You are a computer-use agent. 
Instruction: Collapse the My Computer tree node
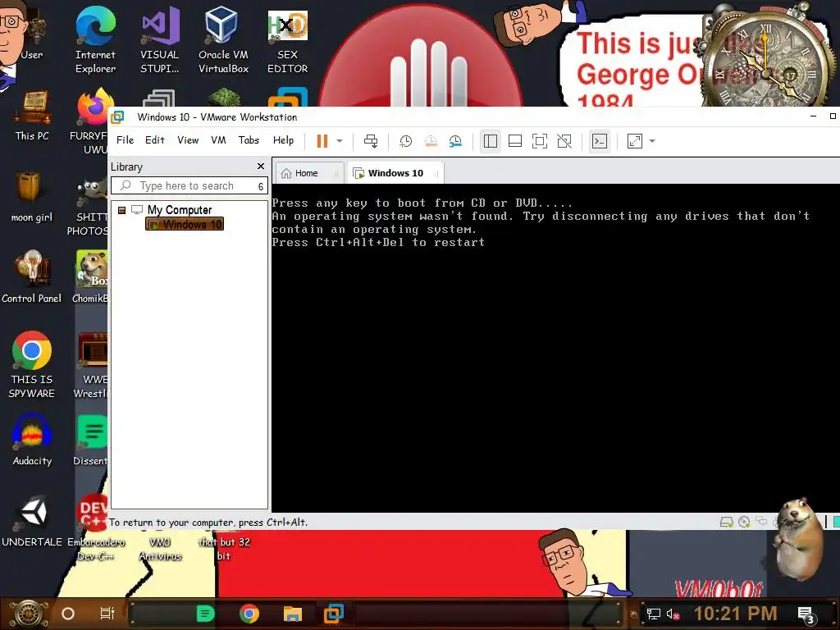coord(121,210)
